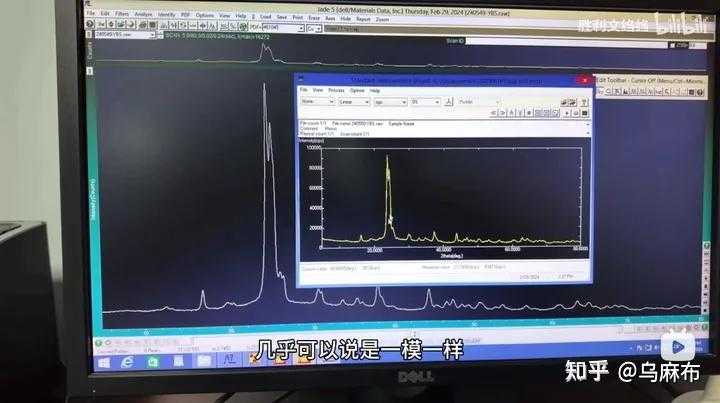The width and height of the screenshot is (720, 403).
Task: Launch Internet Explorer from taskbar
Action: [127, 363]
